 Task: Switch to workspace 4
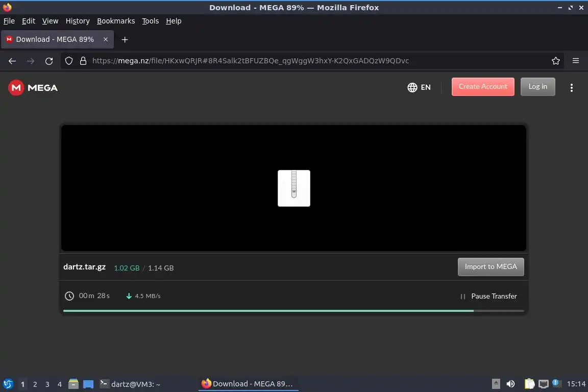(60, 384)
